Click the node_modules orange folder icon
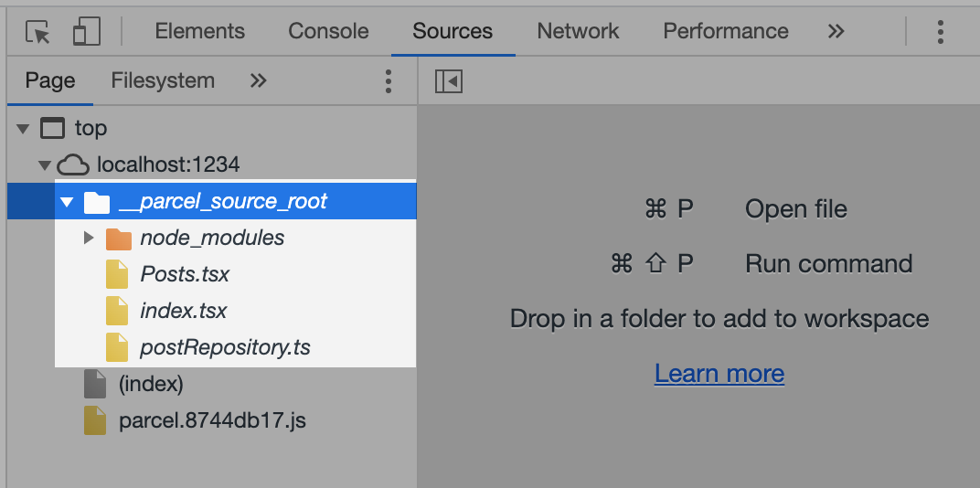Viewport: 980px width, 488px height. [x=119, y=239]
